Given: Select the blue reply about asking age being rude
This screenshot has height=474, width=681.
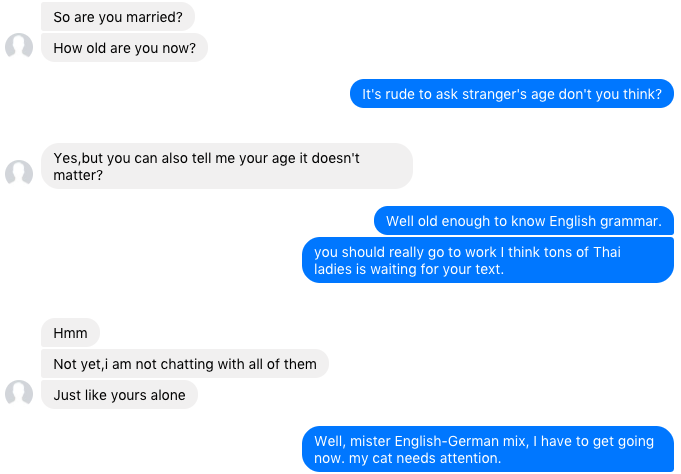Looking at the screenshot, I should pyautogui.click(x=511, y=95).
